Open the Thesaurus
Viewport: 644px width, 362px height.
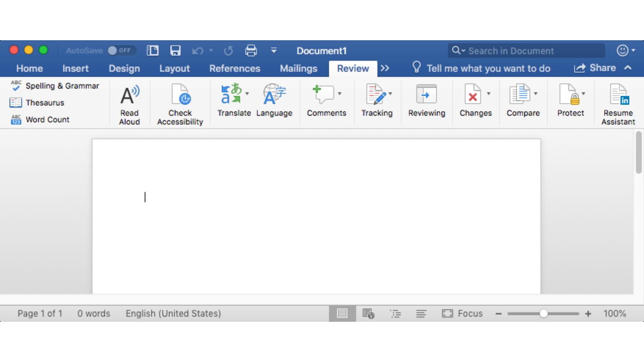(37, 103)
